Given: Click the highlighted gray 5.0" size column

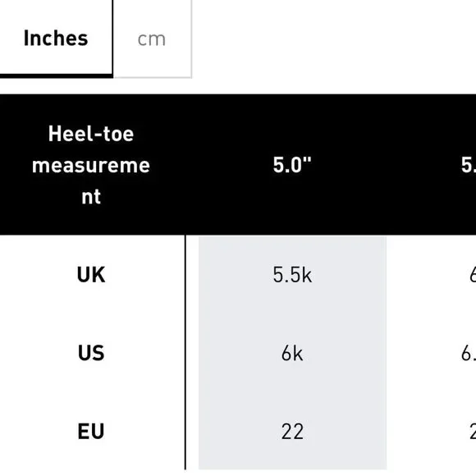Looking at the screenshot, I should pyautogui.click(x=292, y=353).
